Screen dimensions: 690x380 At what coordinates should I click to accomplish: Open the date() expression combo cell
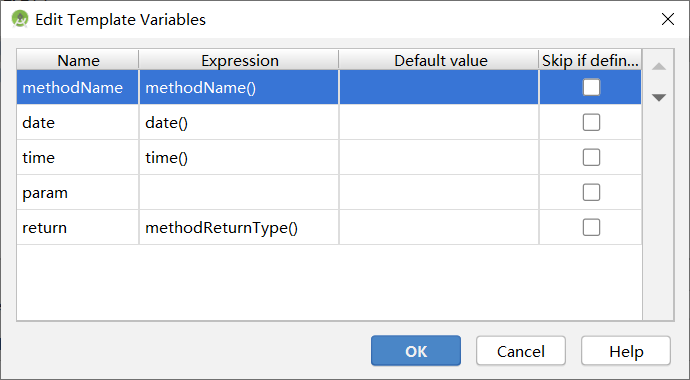coord(239,122)
